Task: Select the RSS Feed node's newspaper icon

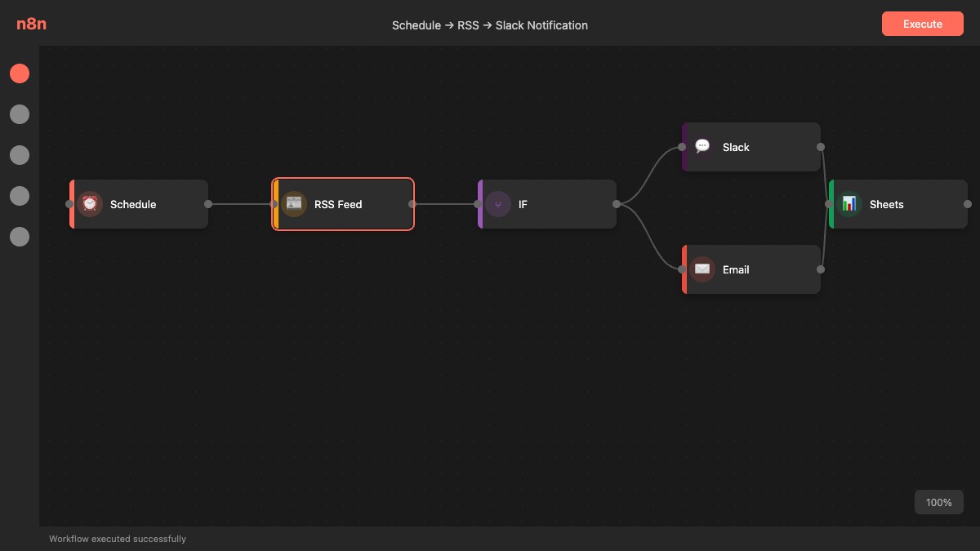Action: click(294, 204)
